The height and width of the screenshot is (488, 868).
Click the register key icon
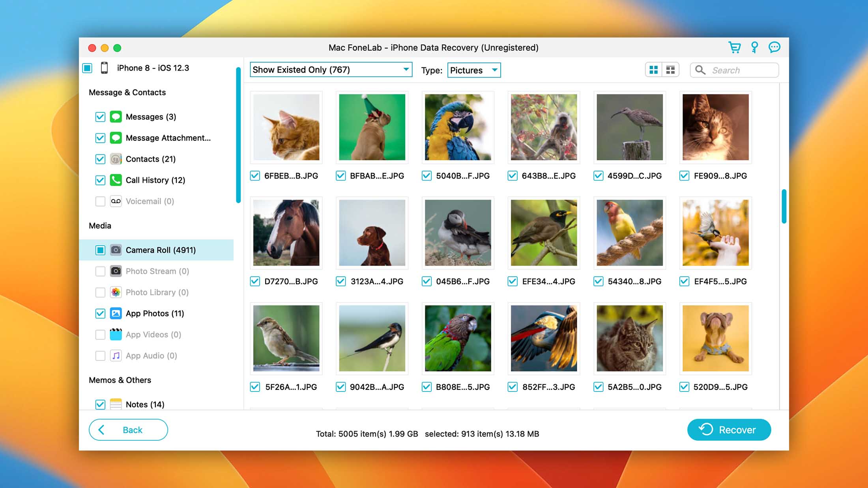tap(754, 48)
